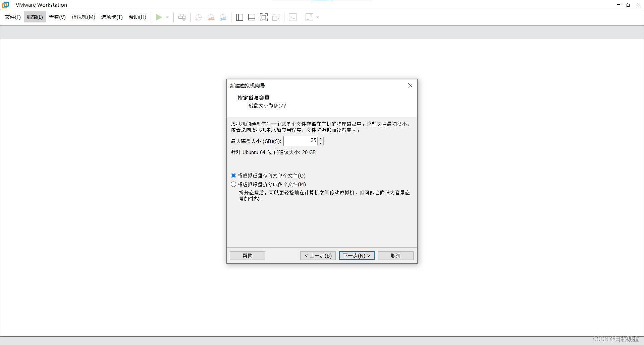Click the VMware Workstation logo icon
The width and height of the screenshot is (644, 345).
(x=5, y=5)
